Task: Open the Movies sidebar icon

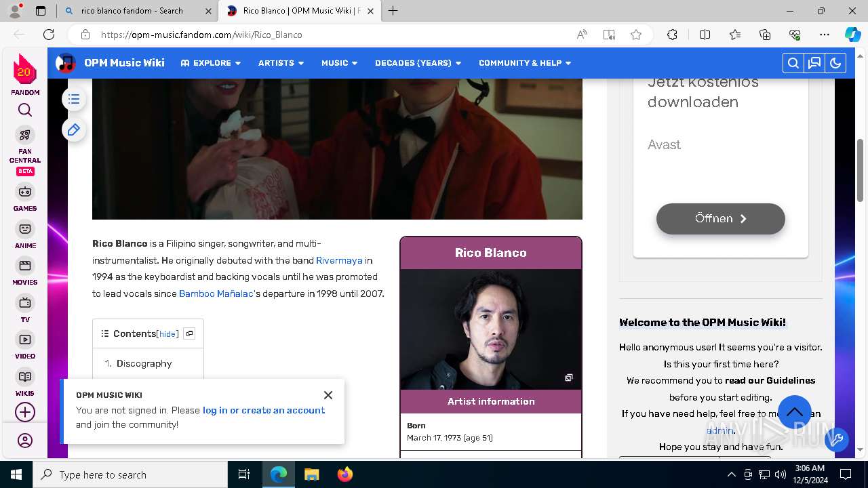Action: pos(25,266)
